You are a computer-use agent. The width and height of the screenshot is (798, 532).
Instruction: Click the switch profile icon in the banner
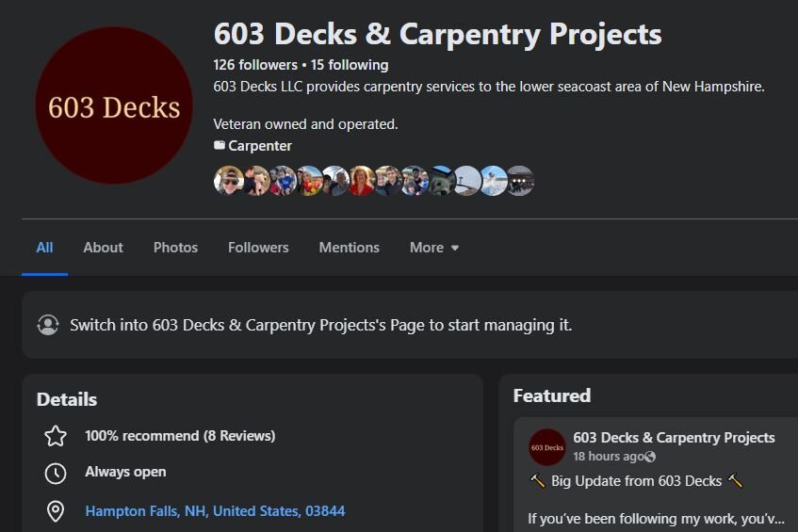[x=48, y=325]
